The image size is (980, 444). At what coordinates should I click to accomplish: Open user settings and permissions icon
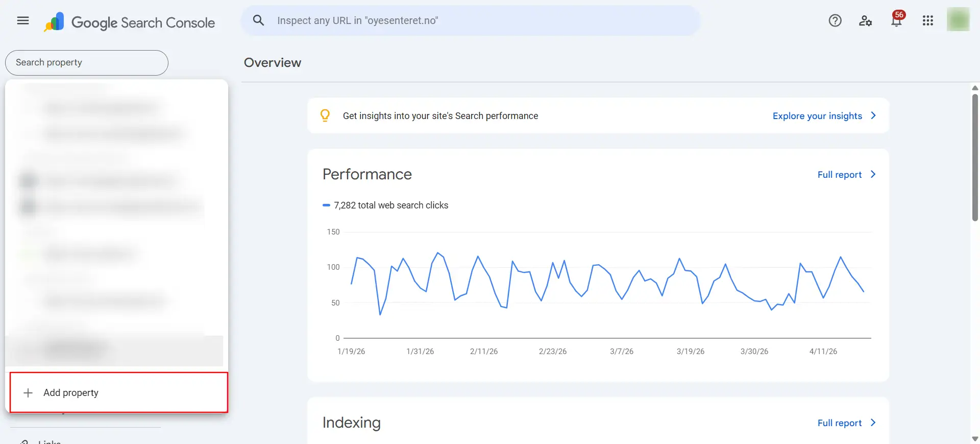(866, 20)
